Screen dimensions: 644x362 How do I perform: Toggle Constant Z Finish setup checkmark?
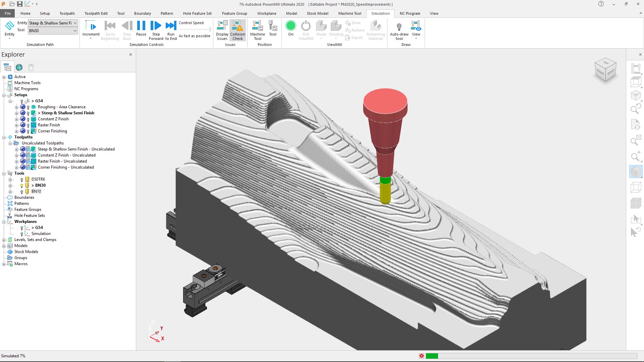point(23,119)
